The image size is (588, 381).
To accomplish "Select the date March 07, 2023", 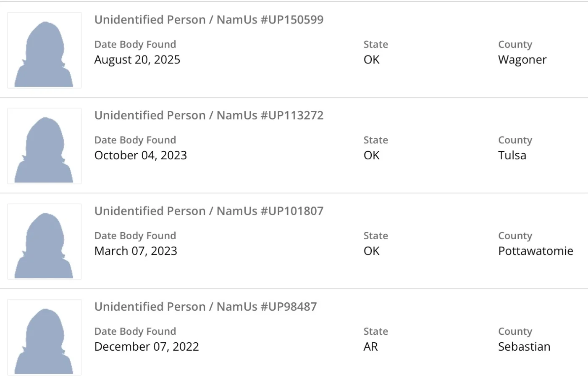I will 136,251.
